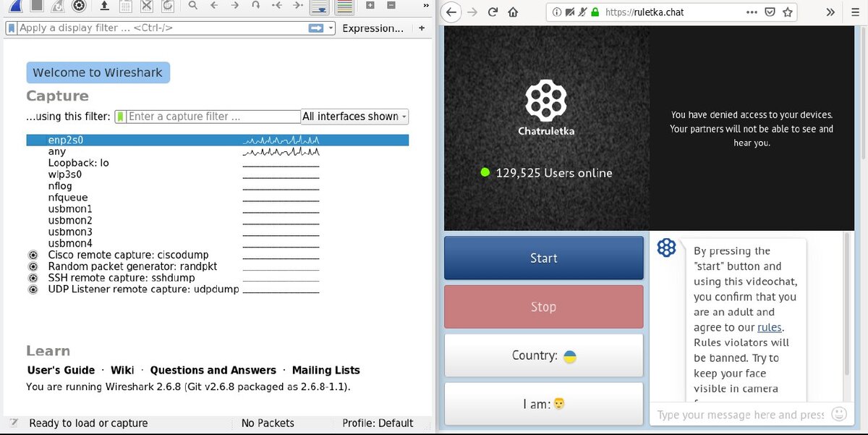The width and height of the screenshot is (868, 435).
Task: Open the All interfaces shown dropdown
Action: pyautogui.click(x=354, y=117)
